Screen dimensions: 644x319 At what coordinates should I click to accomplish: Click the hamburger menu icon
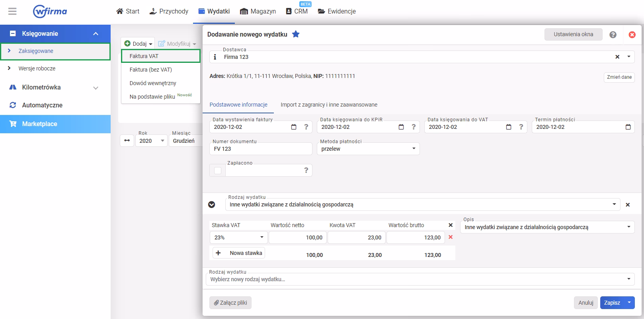coord(12,11)
